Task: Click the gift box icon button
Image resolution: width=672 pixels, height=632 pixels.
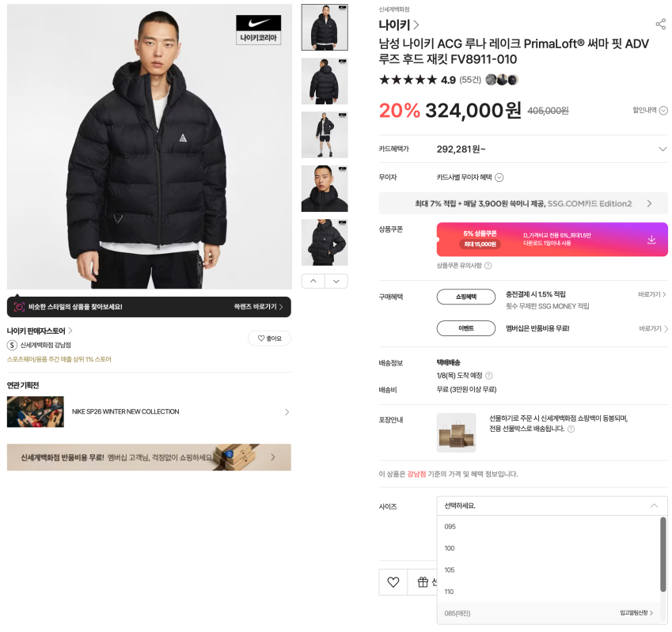Action: pyautogui.click(x=423, y=582)
